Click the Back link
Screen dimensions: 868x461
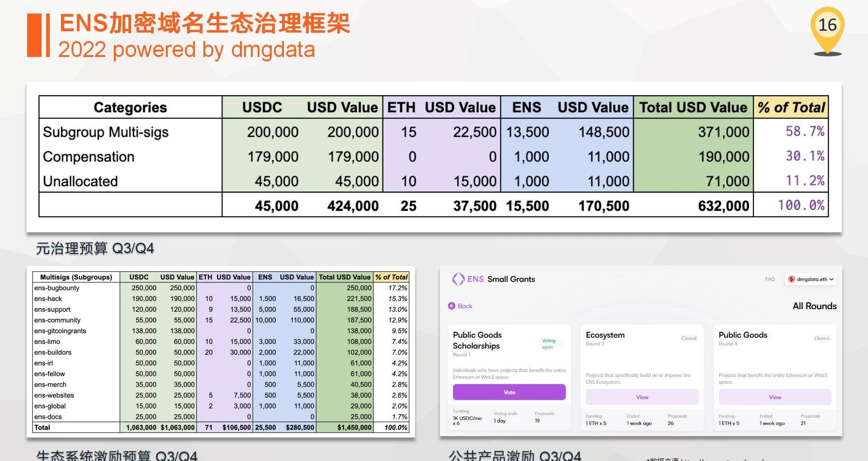tap(460, 306)
